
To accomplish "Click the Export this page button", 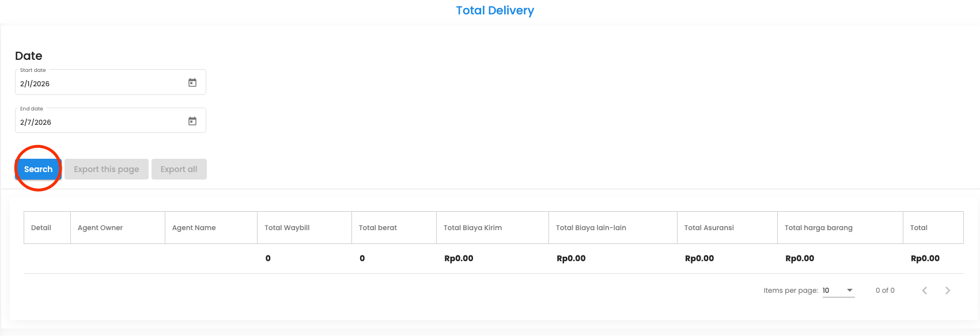I will coord(107,169).
